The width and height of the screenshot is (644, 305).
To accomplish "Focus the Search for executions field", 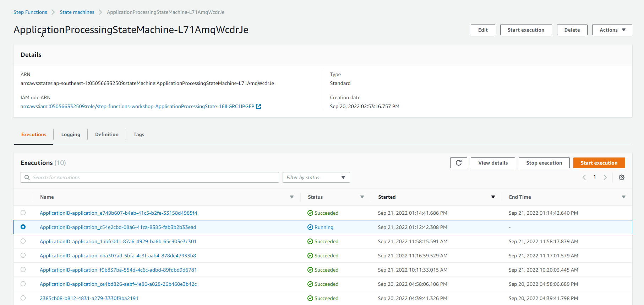I will click(150, 177).
